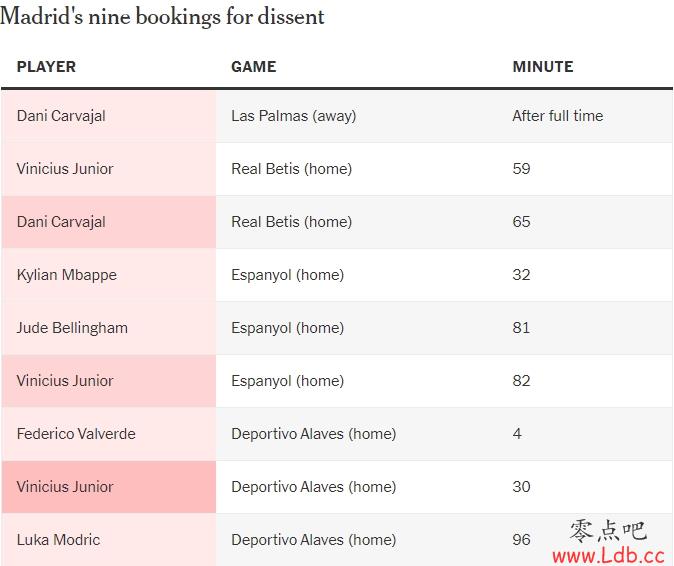Click the 'After full time' minute cell
Viewport: 674px width, 566px height.
tap(558, 116)
